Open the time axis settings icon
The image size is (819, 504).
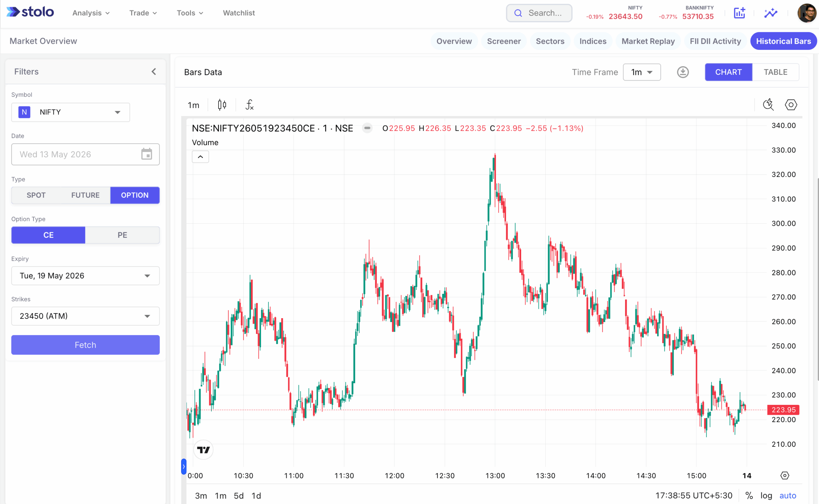pyautogui.click(x=785, y=475)
